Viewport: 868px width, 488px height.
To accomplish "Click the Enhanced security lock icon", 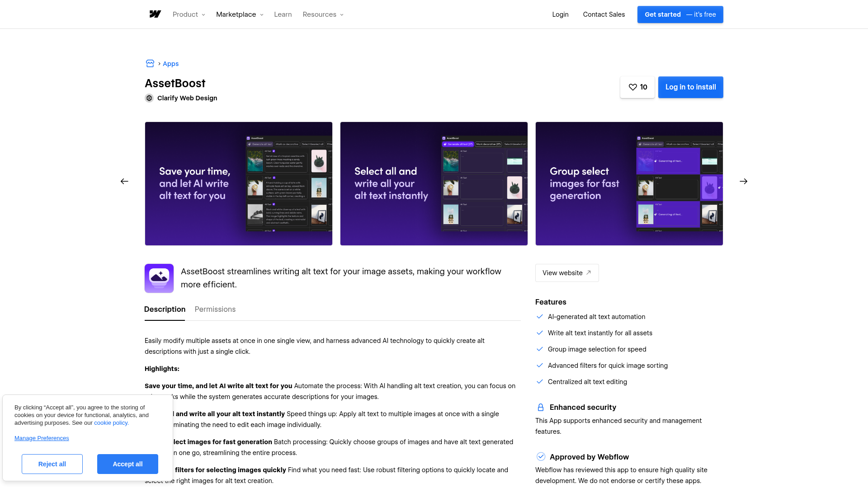I will click(x=540, y=407).
